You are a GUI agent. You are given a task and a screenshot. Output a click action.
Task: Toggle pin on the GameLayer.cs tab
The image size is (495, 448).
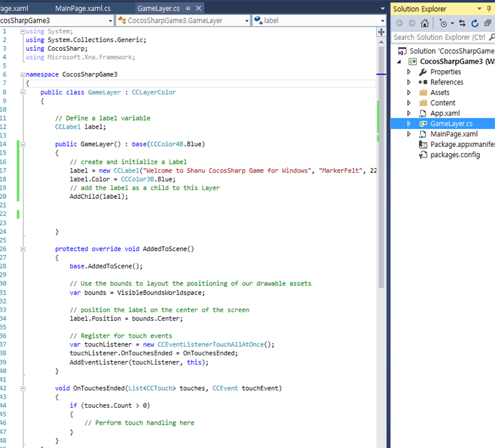click(187, 9)
